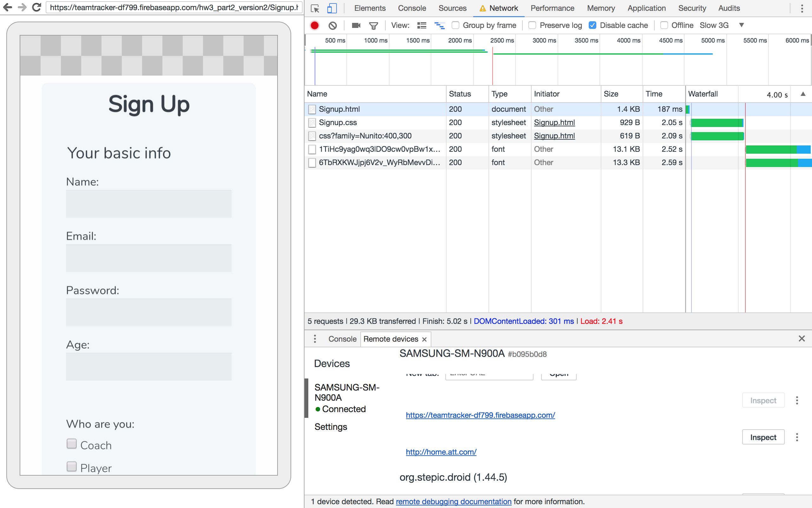Switch to the drawer Console tab

342,339
